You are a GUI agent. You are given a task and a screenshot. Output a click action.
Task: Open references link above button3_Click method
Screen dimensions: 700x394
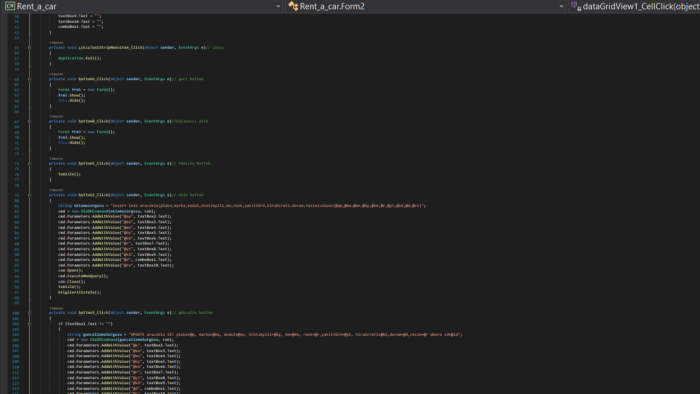coord(56,308)
